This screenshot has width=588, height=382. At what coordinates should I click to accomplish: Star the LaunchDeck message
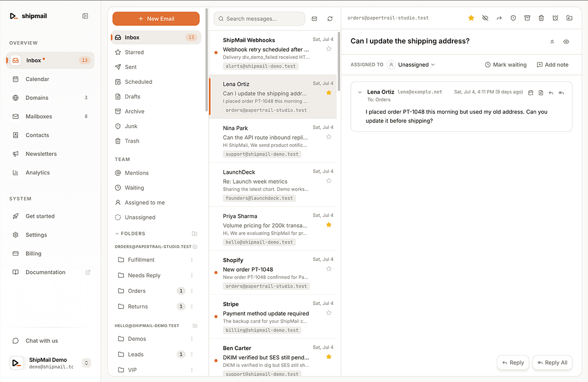329,181
